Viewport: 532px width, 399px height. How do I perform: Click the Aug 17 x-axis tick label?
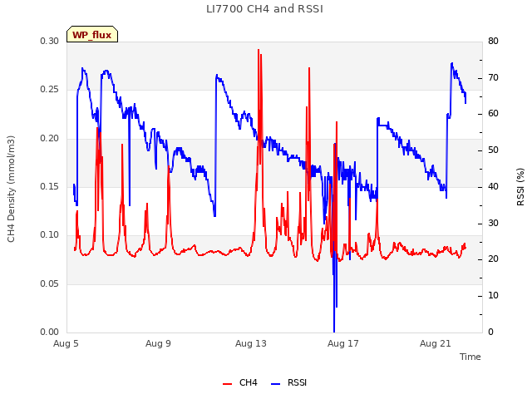click(343, 343)
